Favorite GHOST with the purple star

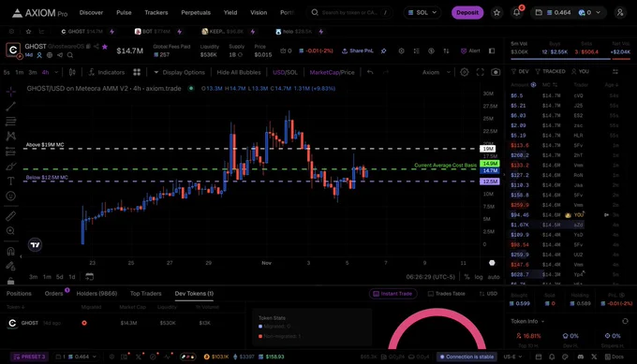click(105, 47)
